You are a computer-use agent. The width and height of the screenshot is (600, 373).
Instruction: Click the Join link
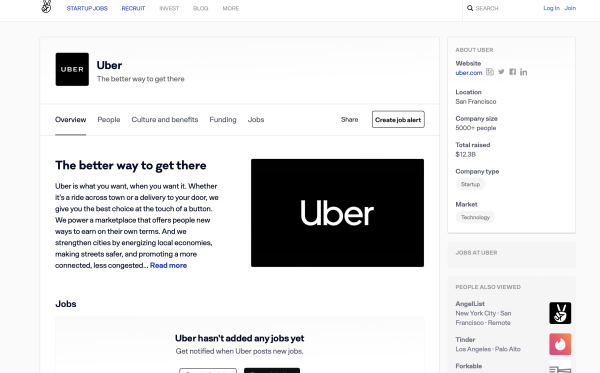(570, 8)
